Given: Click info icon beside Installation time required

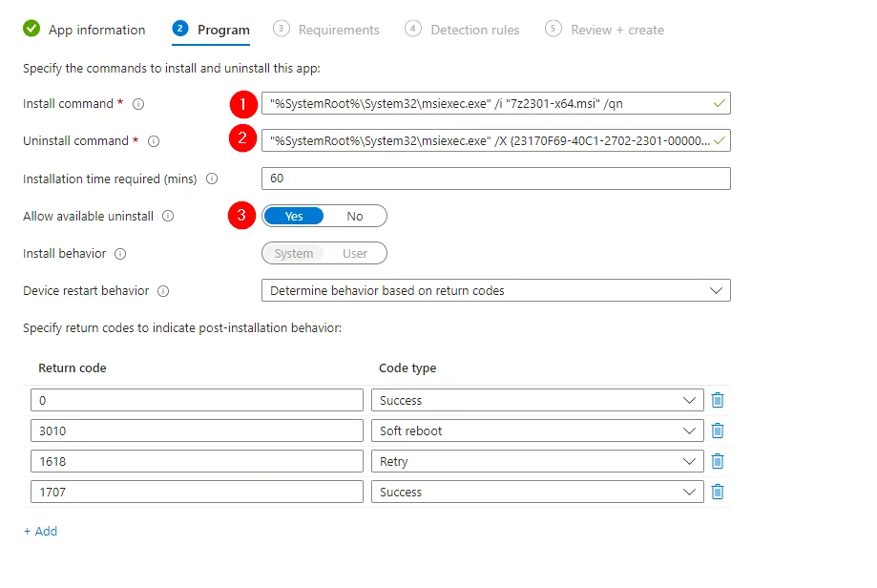Looking at the screenshot, I should click(x=212, y=178).
